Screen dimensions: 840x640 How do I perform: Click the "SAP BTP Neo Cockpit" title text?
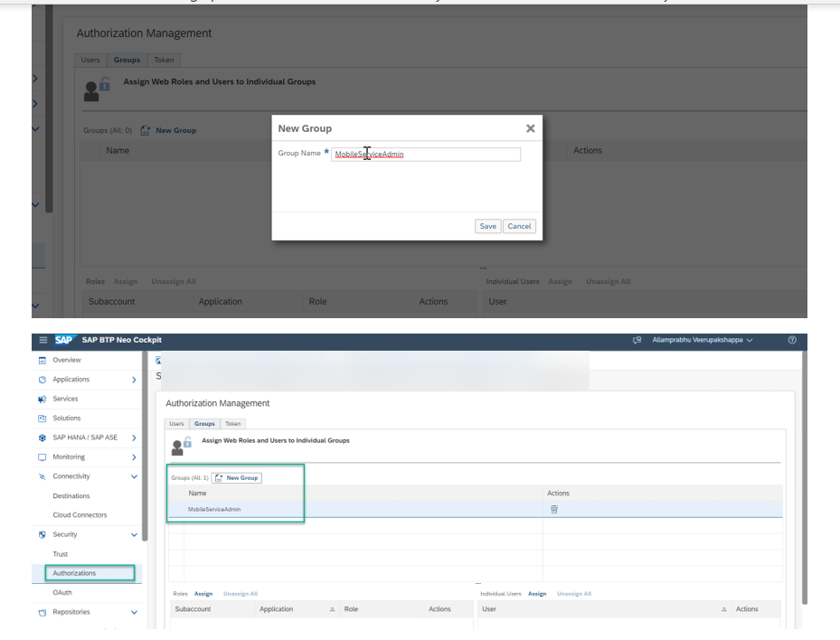(121, 340)
